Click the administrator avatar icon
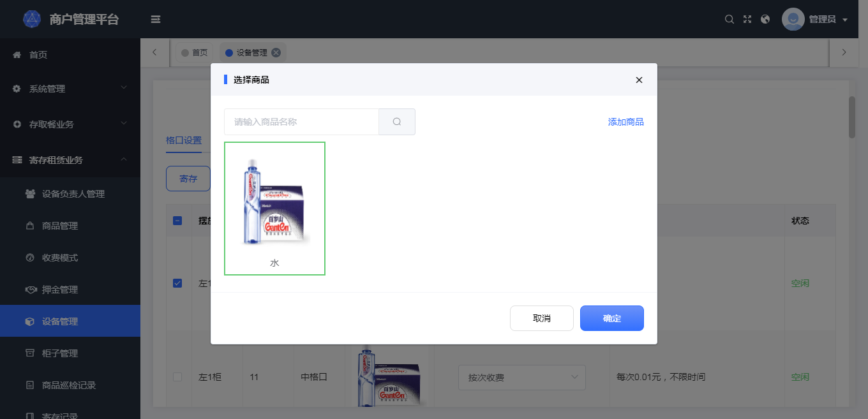Screen dimensions: 868x419 793,19
